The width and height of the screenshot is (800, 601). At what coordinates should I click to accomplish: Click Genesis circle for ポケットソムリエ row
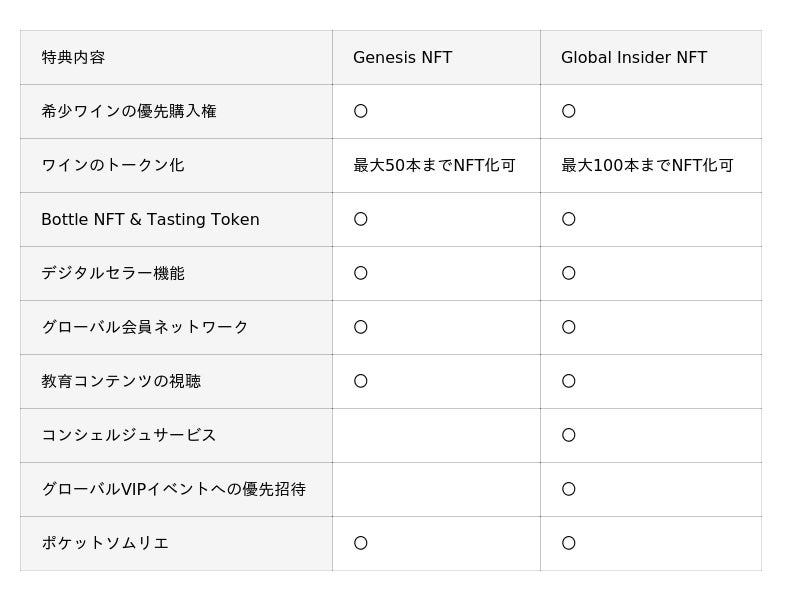point(361,544)
